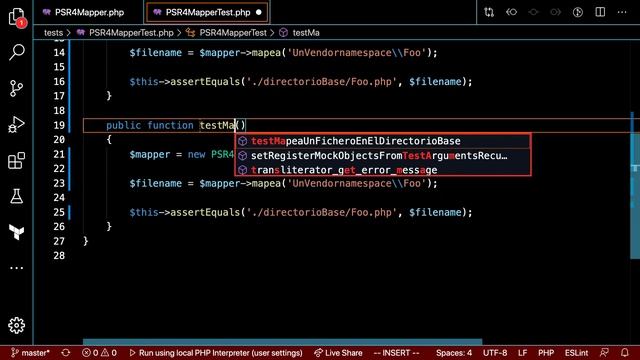Click the INSERT vim mode indicator
640x360 pixels.
pyautogui.click(x=396, y=353)
